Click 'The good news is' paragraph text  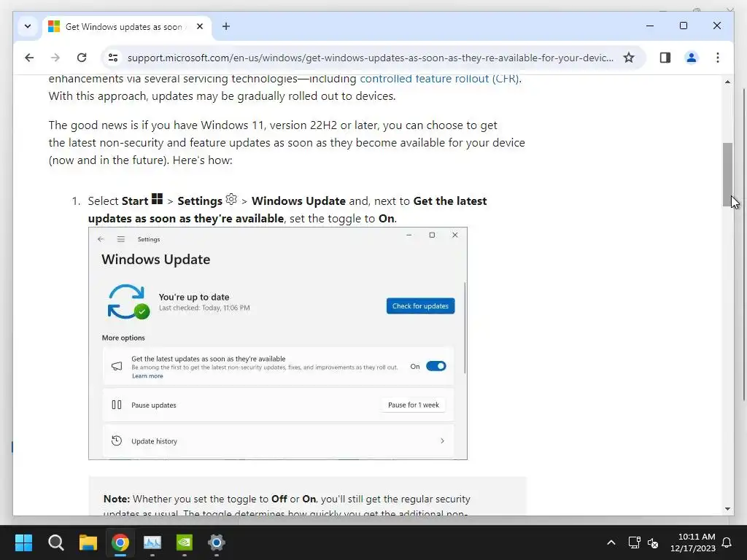coord(287,143)
